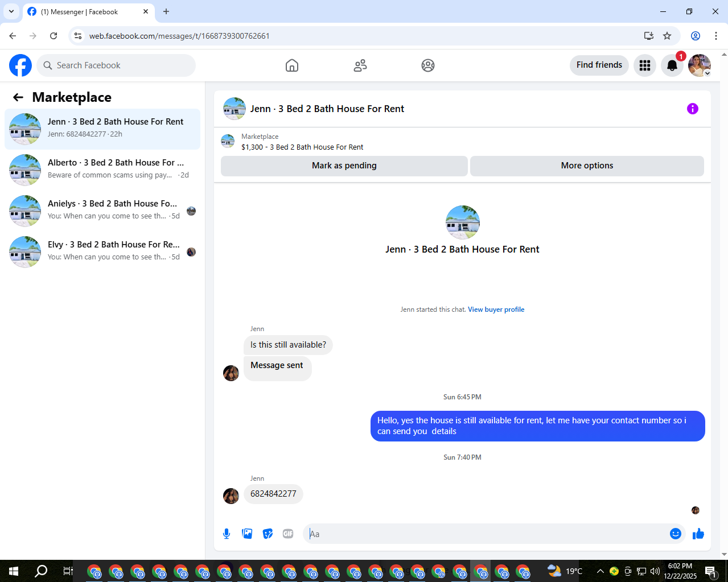Open the Facebook menu grid icon
728x582 pixels.
pos(645,65)
